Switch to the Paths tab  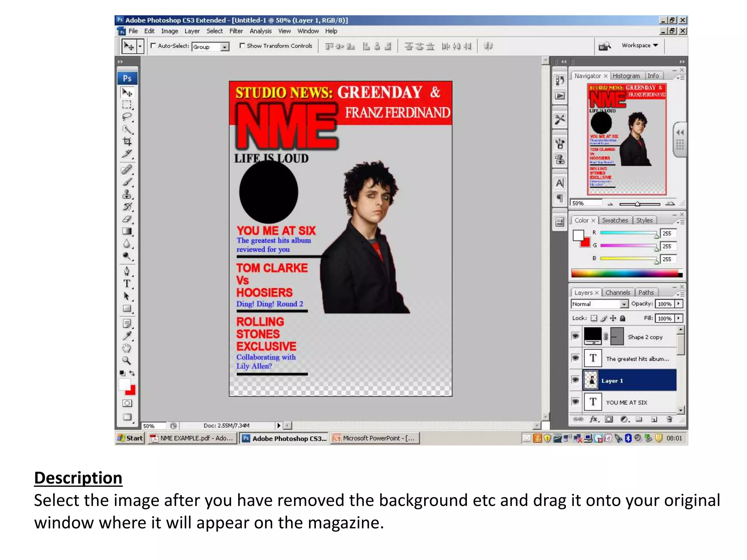pos(646,292)
